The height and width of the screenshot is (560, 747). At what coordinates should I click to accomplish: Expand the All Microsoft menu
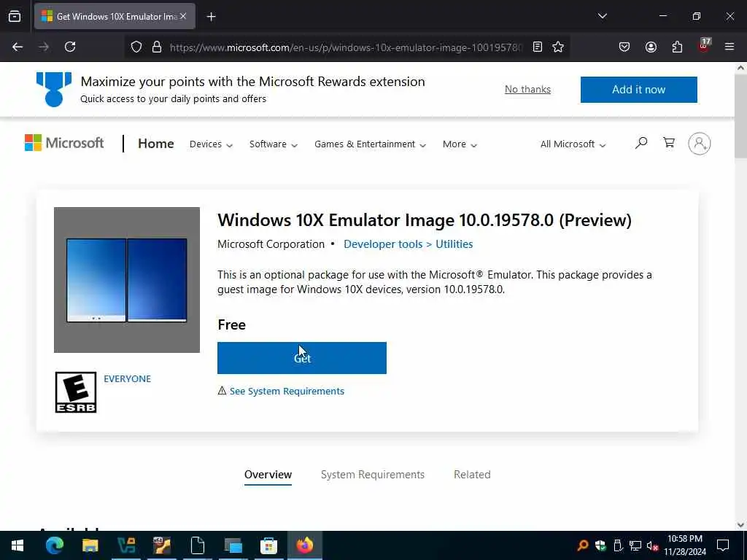[573, 144]
